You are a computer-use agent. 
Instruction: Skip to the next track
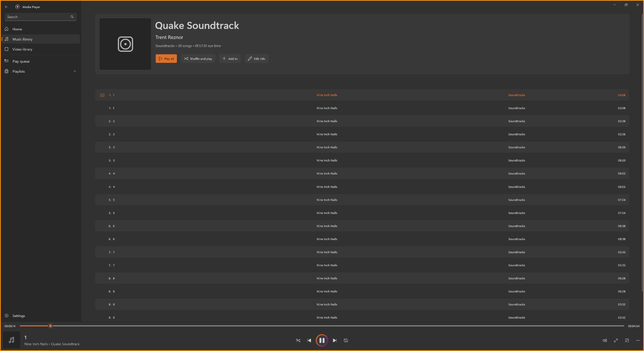click(335, 340)
